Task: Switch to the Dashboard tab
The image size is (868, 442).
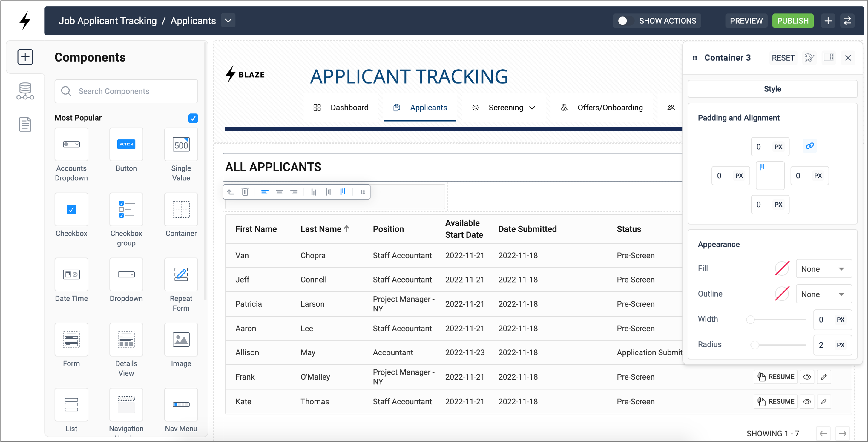Action: pos(349,108)
